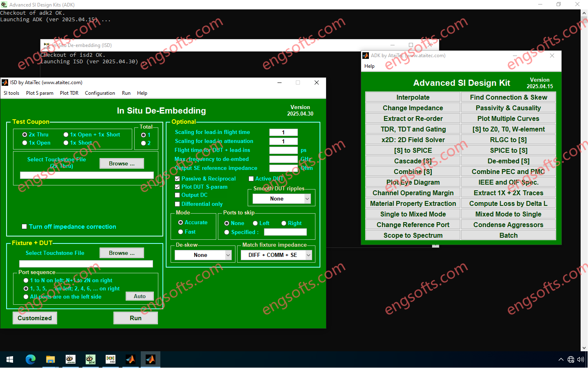Open De-embed [S] tool in ADK
Image resolution: width=588 pixels, height=368 pixels.
pos(508,161)
